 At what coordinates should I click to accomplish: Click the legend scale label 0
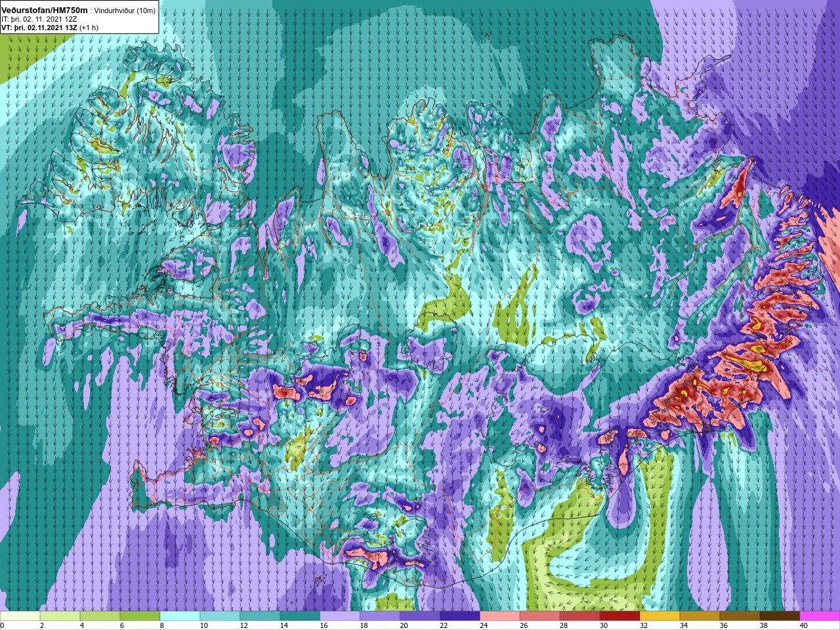coord(3,625)
